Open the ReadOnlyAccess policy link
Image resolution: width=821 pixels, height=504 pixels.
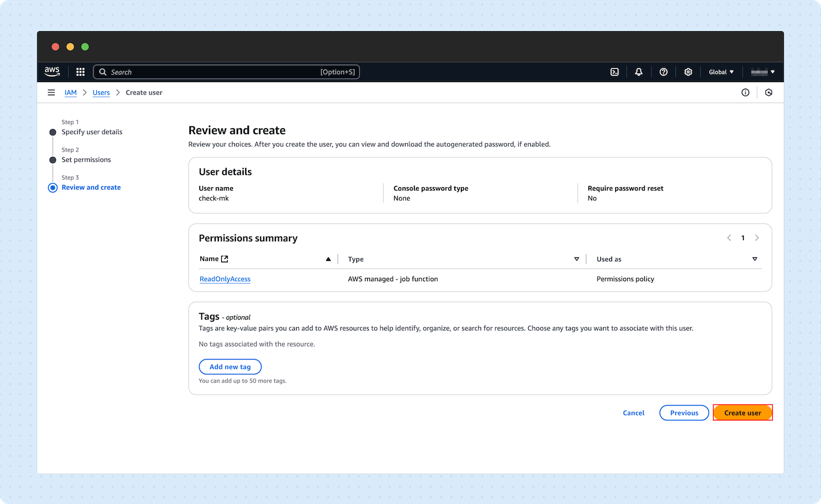click(x=225, y=279)
